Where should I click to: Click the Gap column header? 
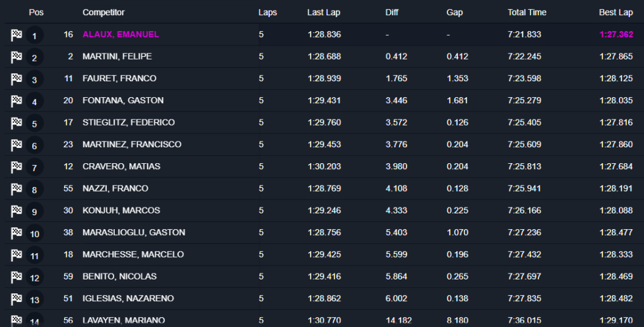[455, 13]
